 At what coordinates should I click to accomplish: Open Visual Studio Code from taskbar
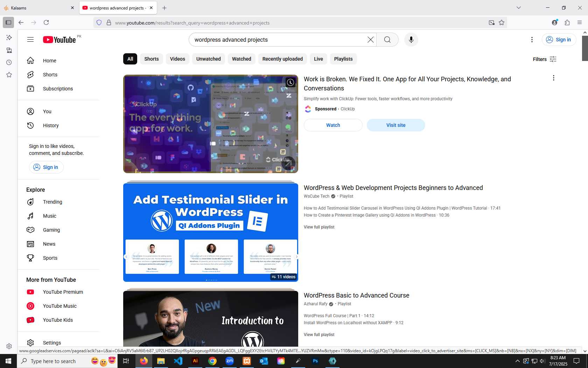(x=178, y=361)
